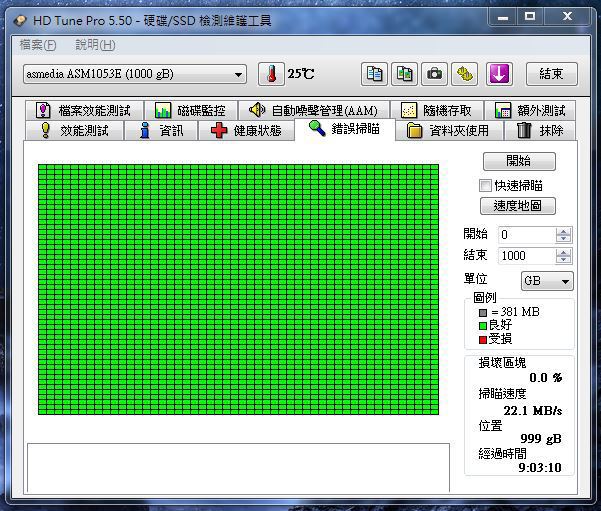Decrease the 結束 value with down arrow
The height and width of the screenshot is (511, 601).
point(563,260)
